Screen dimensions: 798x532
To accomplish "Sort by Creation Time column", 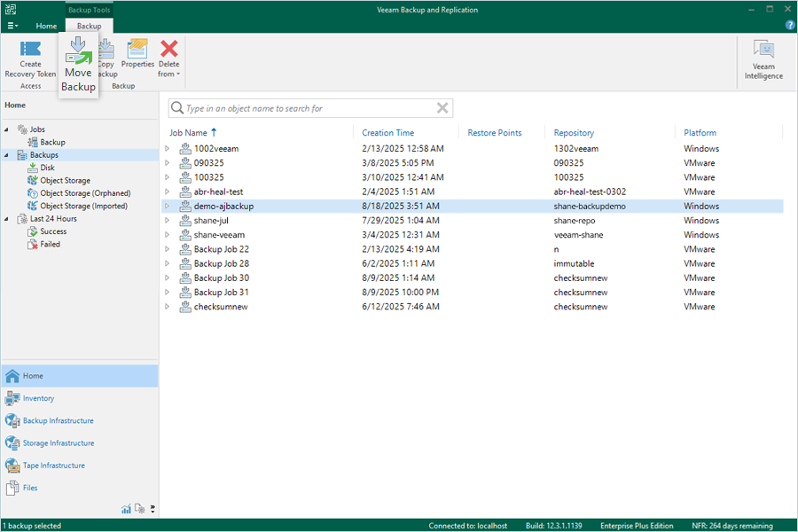I will point(387,133).
